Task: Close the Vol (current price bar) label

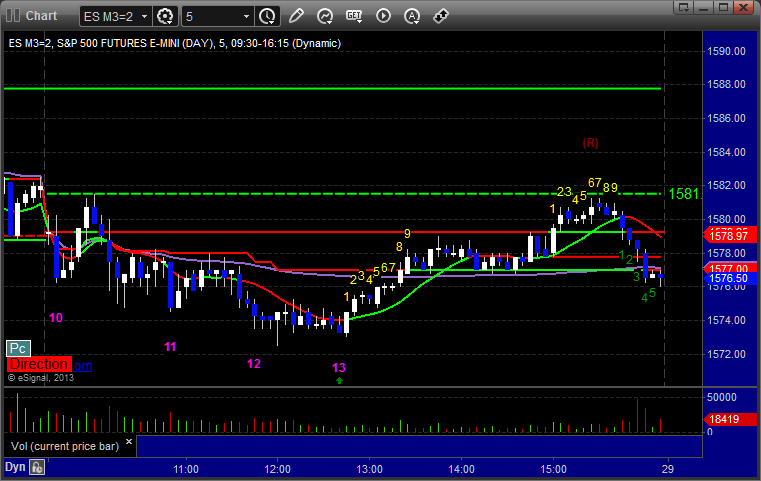Action: point(129,442)
